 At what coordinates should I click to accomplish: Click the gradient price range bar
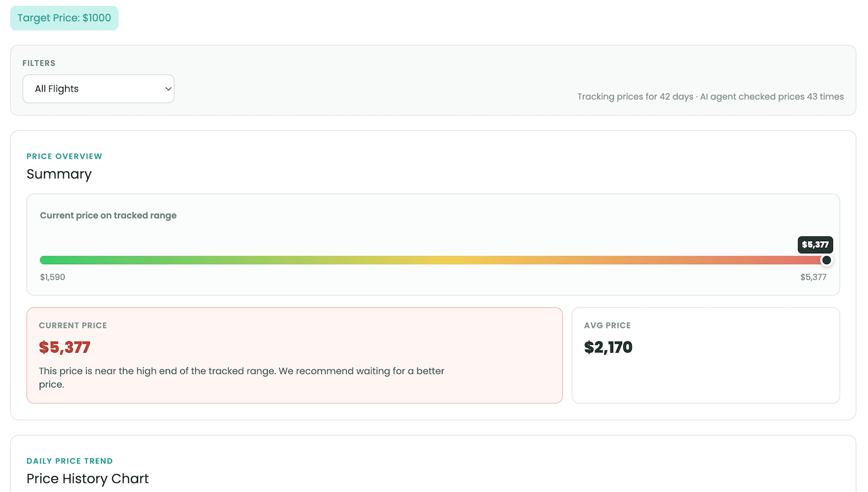433,260
